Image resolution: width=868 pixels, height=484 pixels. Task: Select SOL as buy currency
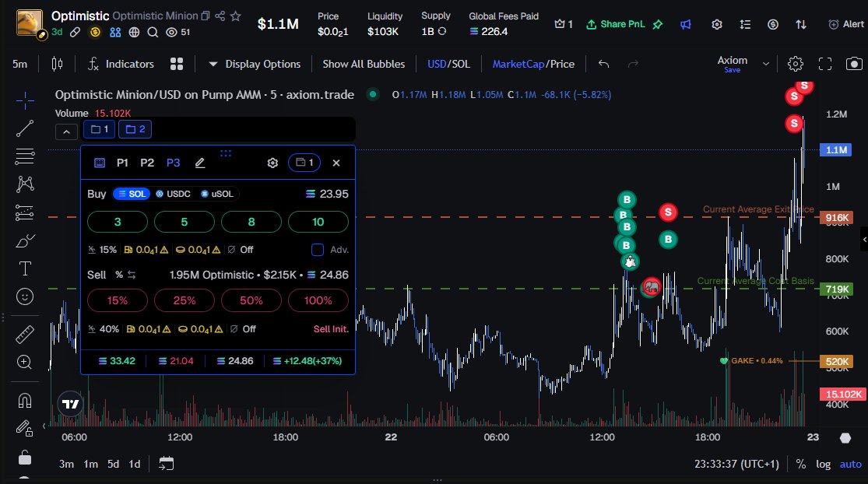coord(132,195)
